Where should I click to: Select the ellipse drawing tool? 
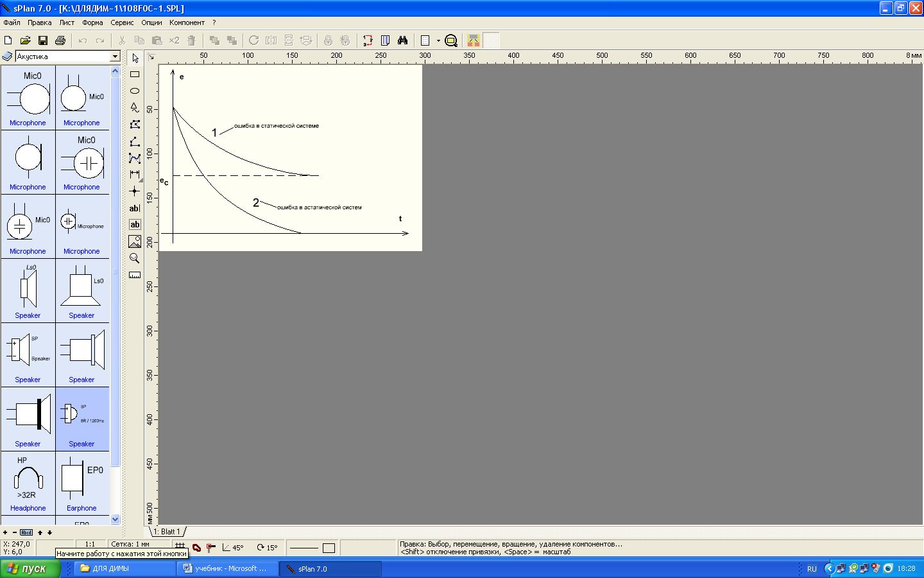coord(135,91)
